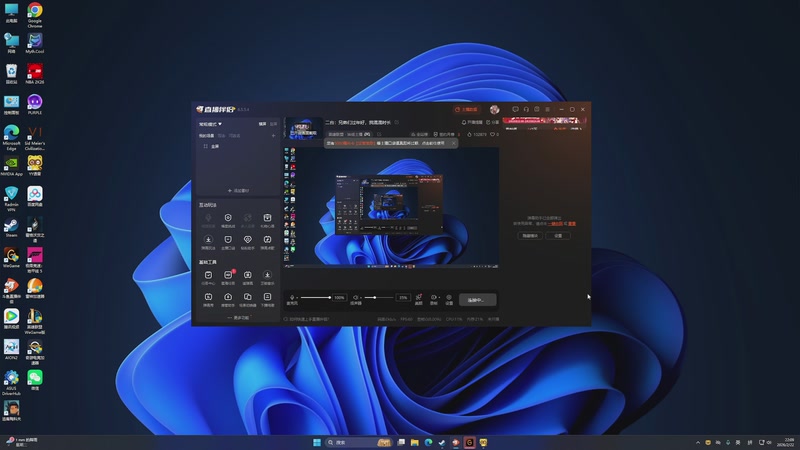Click the right outlined settings button in right panel

coord(558,236)
